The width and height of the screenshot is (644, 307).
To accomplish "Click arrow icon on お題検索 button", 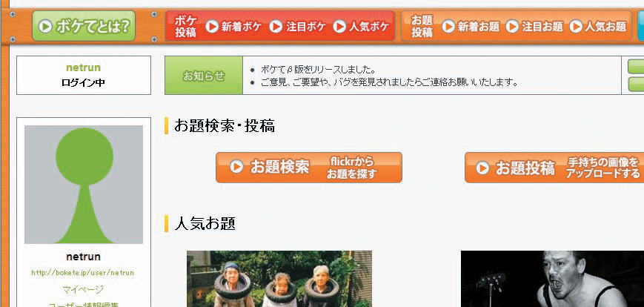I will [236, 167].
